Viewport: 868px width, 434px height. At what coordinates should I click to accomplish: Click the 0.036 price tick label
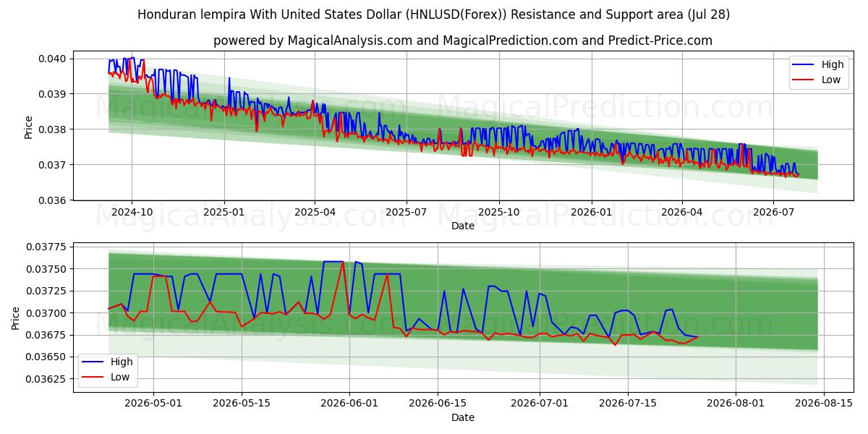[54, 200]
